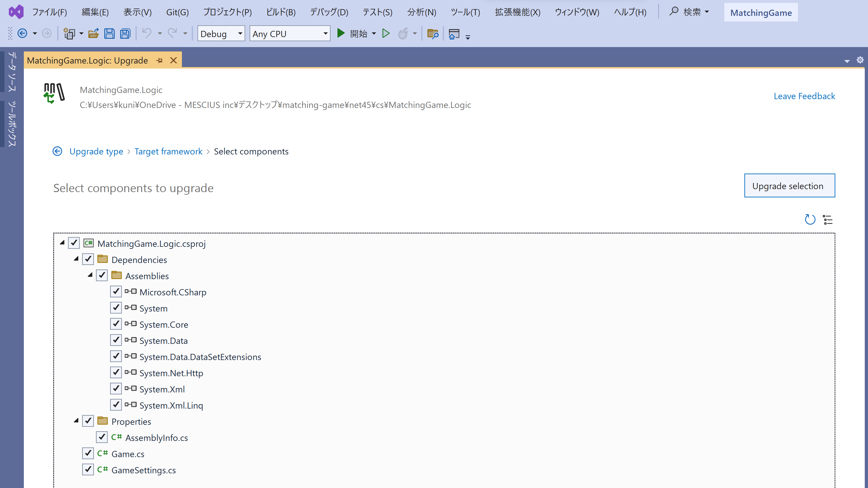Screen dimensions: 868x488
Task: Go to the Upgrade type breadcrumb
Action: pyautogui.click(x=96, y=151)
